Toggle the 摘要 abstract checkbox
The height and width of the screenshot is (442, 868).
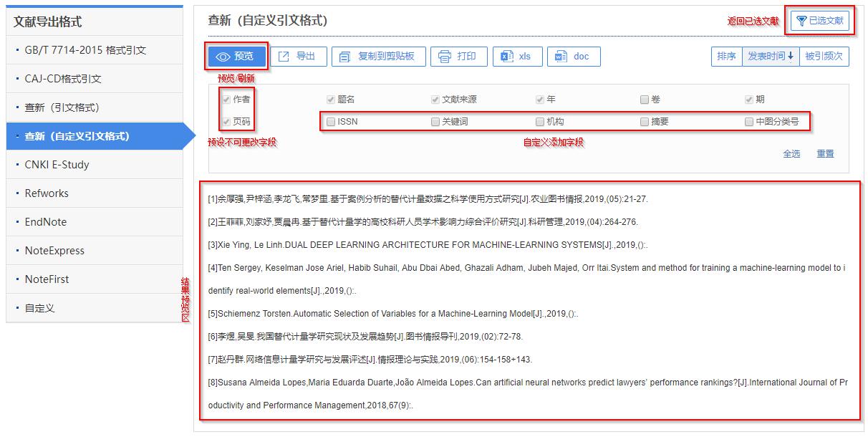click(645, 122)
